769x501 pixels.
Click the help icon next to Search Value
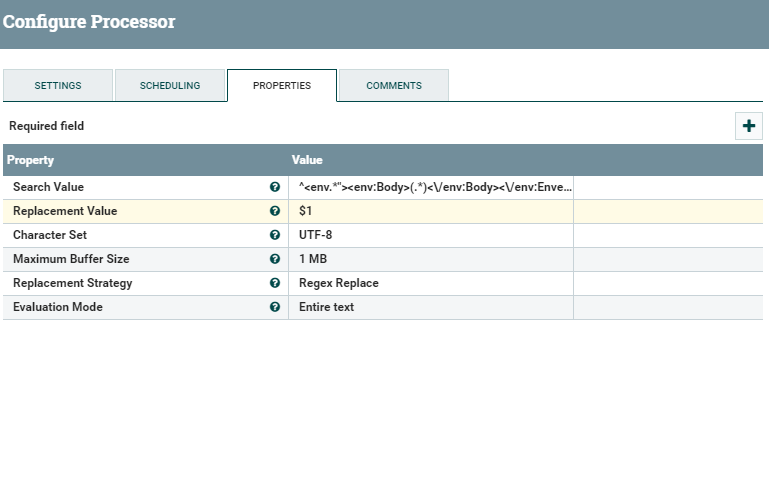tap(275, 187)
